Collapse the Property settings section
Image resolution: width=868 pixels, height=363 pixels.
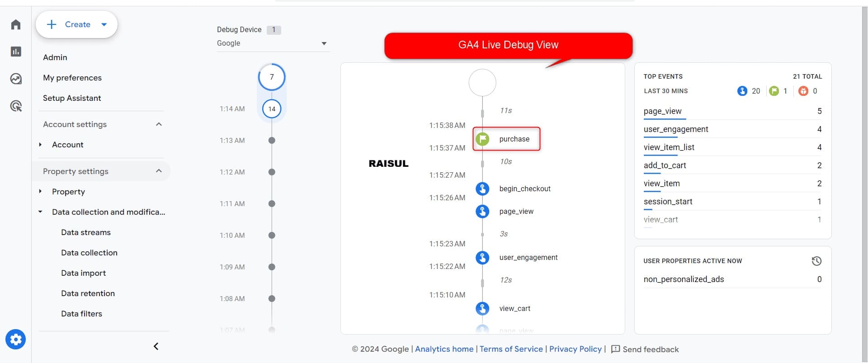159,171
